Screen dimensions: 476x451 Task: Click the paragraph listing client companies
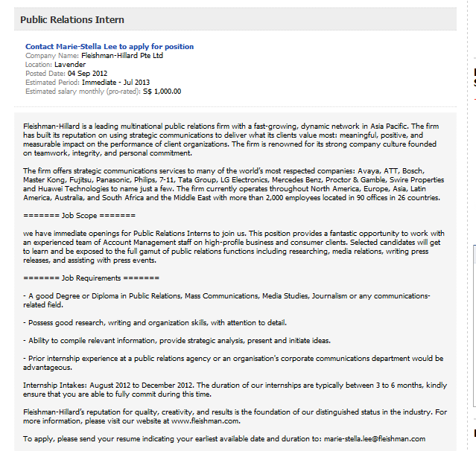coord(233,185)
